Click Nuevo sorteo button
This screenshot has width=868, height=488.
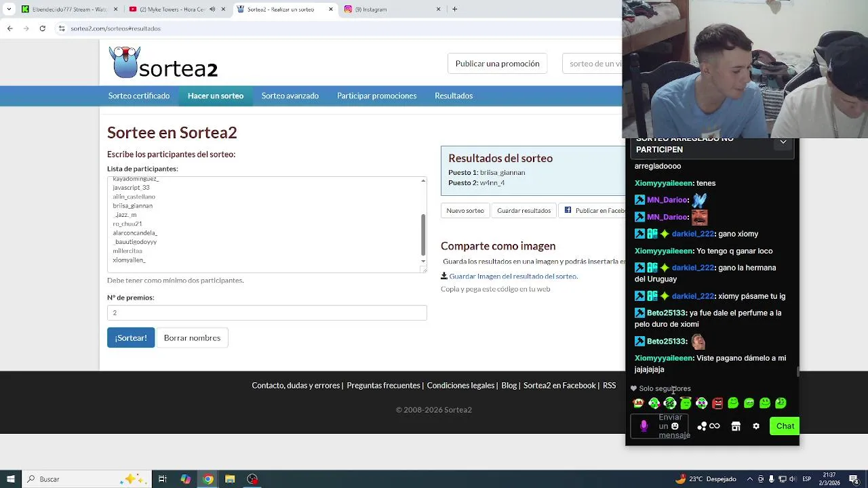pos(465,210)
